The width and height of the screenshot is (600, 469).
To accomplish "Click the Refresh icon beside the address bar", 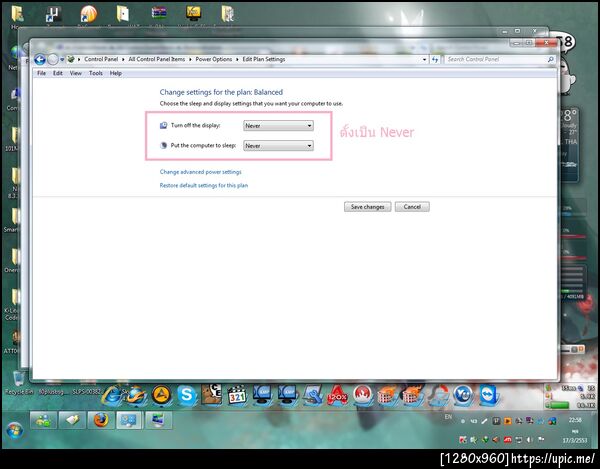I will point(435,59).
